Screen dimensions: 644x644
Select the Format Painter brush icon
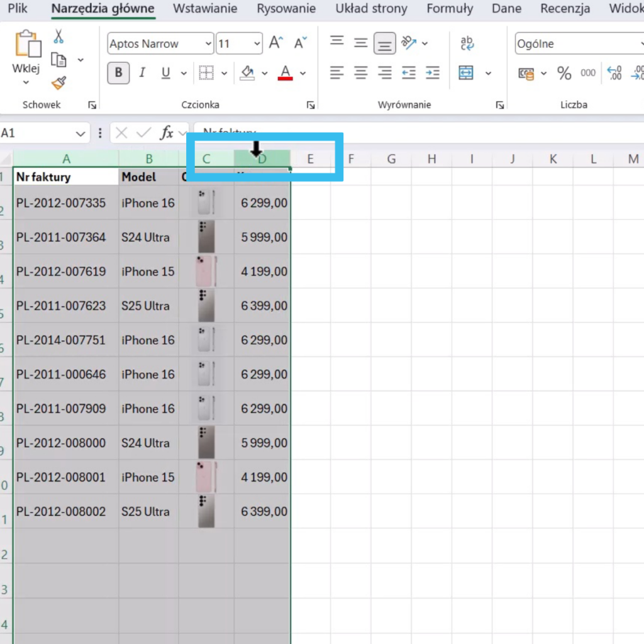[58, 83]
